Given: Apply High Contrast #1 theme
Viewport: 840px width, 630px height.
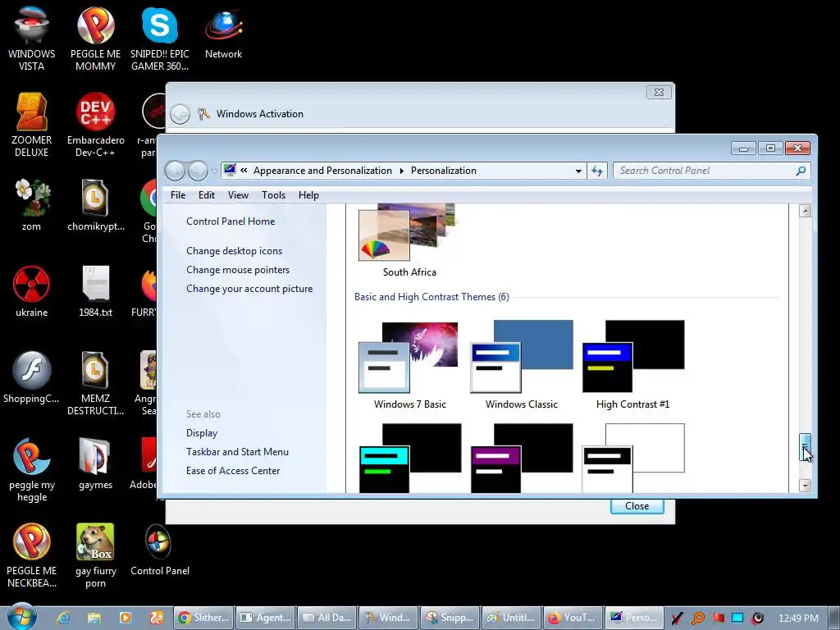Looking at the screenshot, I should (632, 365).
